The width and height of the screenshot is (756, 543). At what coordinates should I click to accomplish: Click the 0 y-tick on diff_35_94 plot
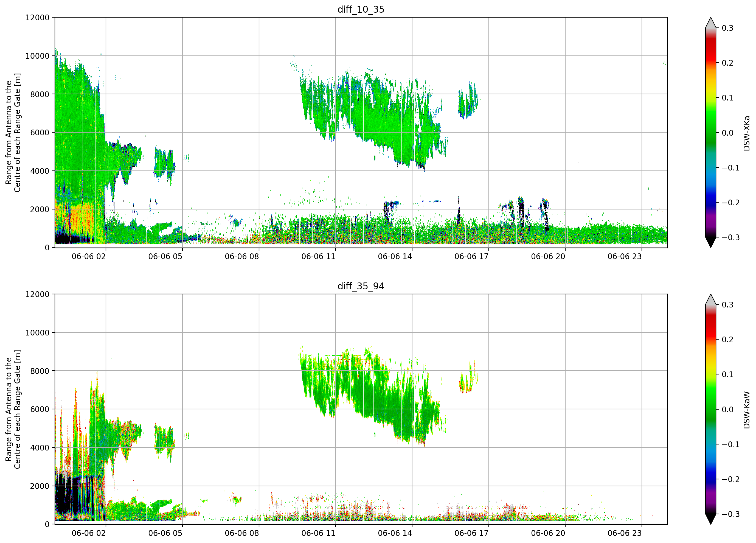pyautogui.click(x=47, y=525)
